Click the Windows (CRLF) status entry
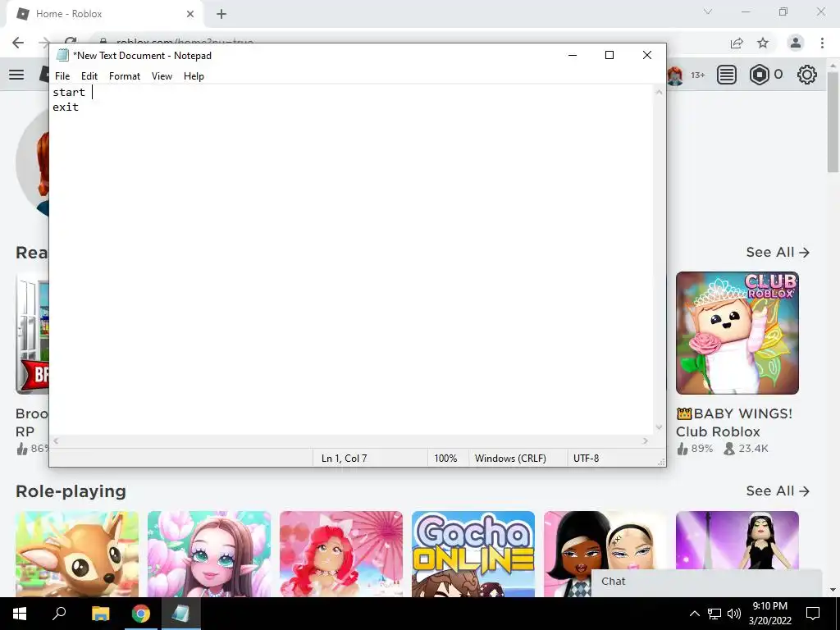 [510, 459]
